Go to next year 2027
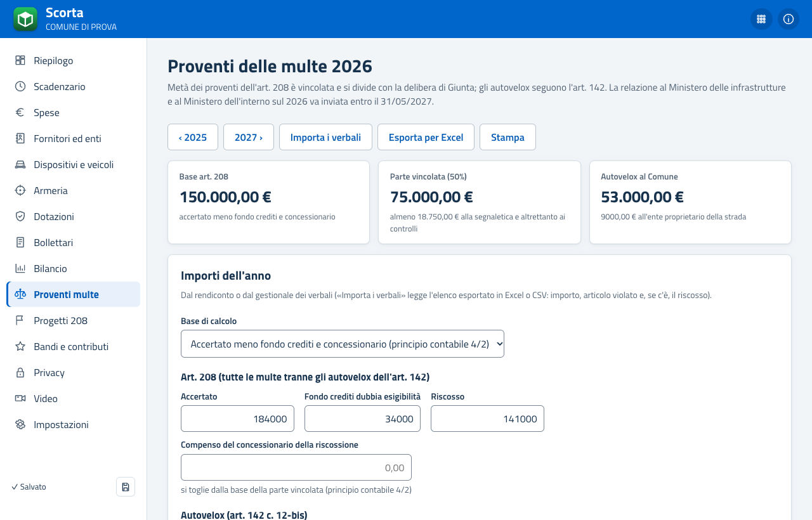This screenshot has width=812, height=520. (249, 137)
